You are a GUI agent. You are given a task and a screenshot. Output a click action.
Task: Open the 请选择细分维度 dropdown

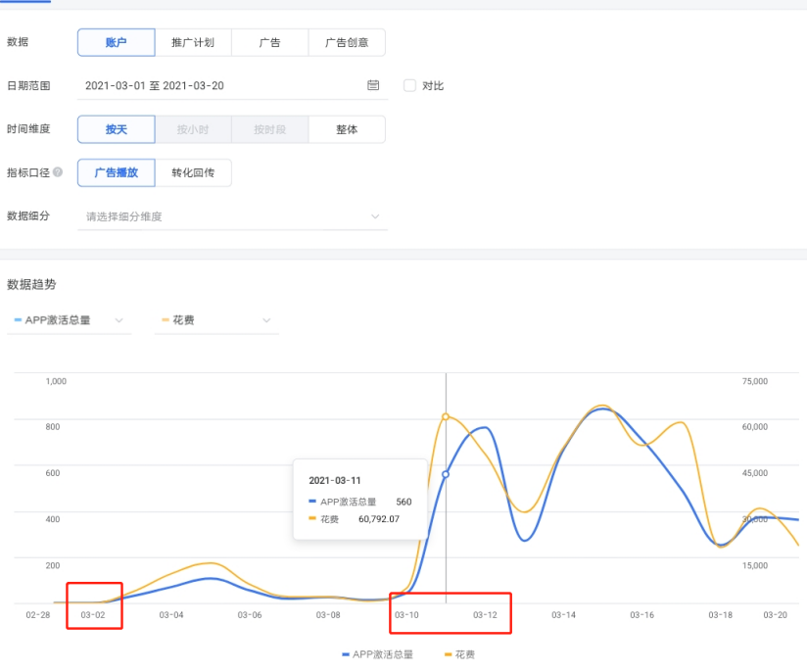(233, 216)
